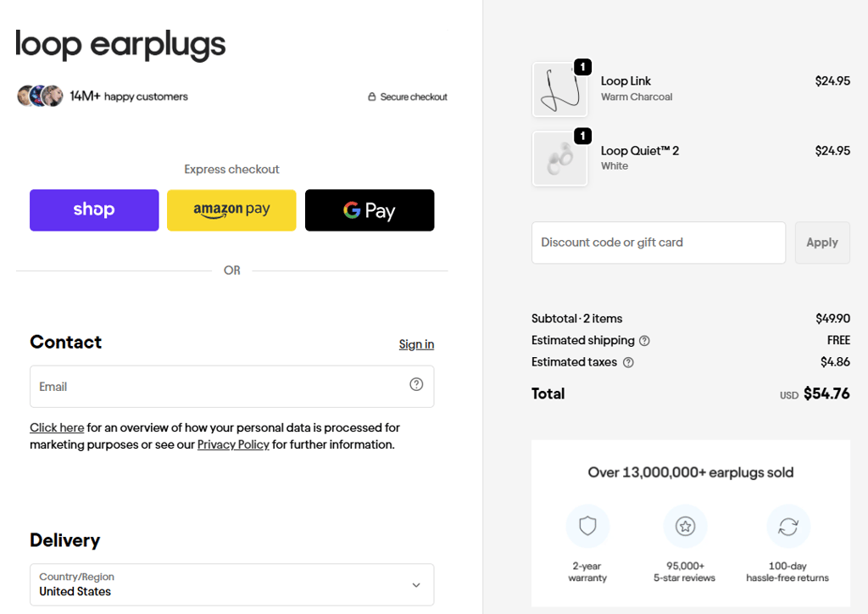Choose Google Pay express checkout
The height and width of the screenshot is (614, 868).
tap(370, 209)
